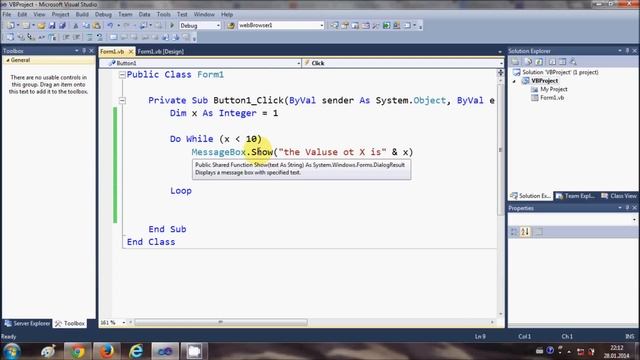Image resolution: width=640 pixels, height=360 pixels.
Task: Click the Windows Start orb
Action: 12,351
